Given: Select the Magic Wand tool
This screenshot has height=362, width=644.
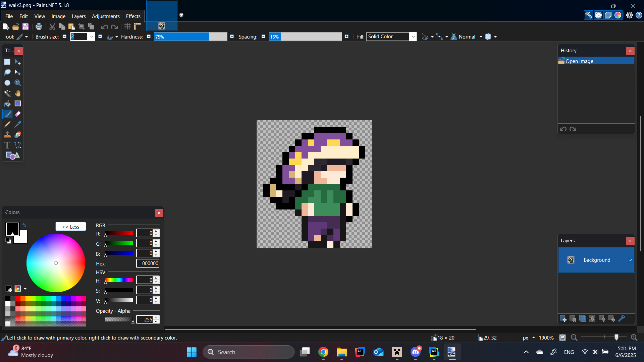Looking at the screenshot, I should click(7, 93).
